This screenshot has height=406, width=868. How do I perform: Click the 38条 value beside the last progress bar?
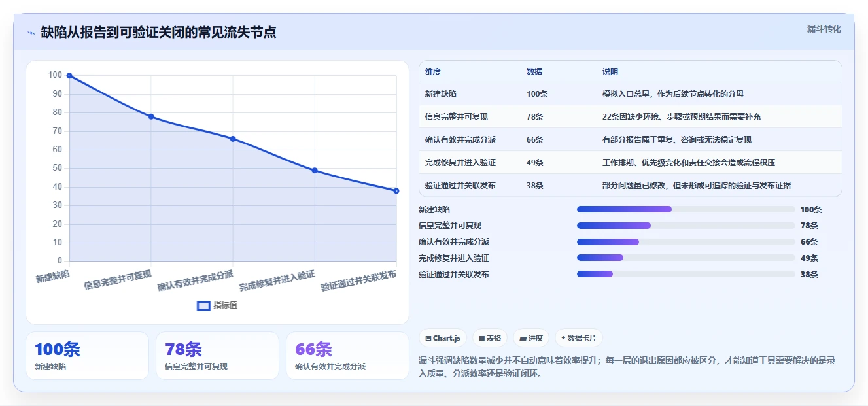pyautogui.click(x=809, y=275)
